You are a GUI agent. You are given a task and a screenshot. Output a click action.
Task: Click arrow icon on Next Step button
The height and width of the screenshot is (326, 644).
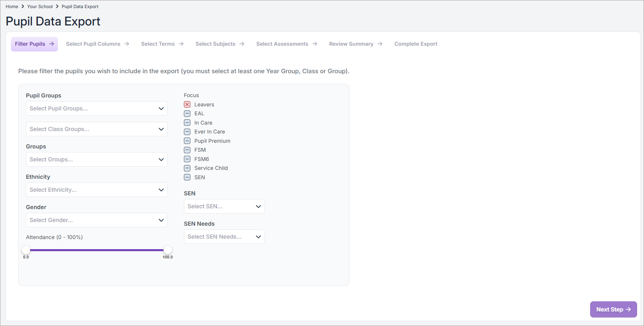coord(628,309)
